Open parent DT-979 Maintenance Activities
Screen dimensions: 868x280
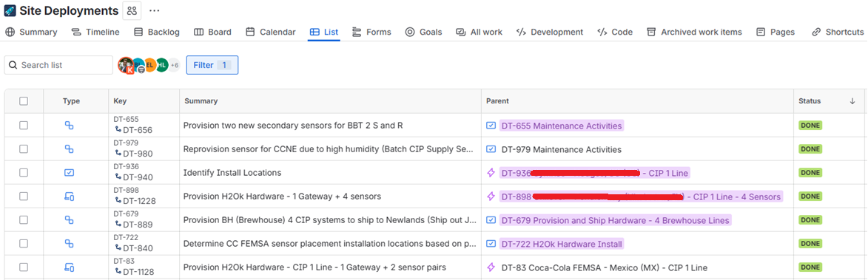562,149
